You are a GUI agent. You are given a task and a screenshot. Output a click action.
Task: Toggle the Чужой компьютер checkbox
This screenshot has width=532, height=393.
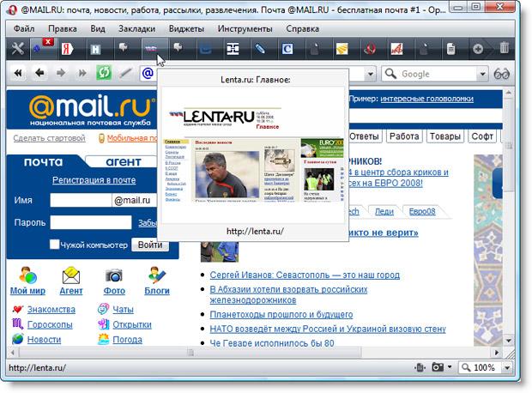54,245
